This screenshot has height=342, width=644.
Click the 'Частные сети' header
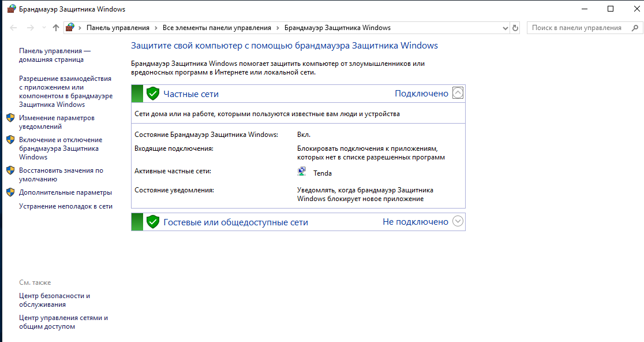click(191, 94)
